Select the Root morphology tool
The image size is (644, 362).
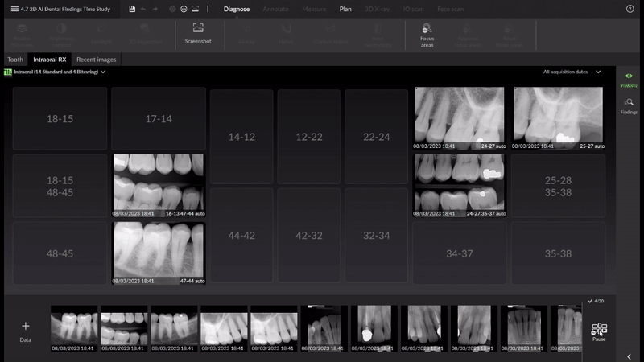pyautogui.click(x=378, y=35)
